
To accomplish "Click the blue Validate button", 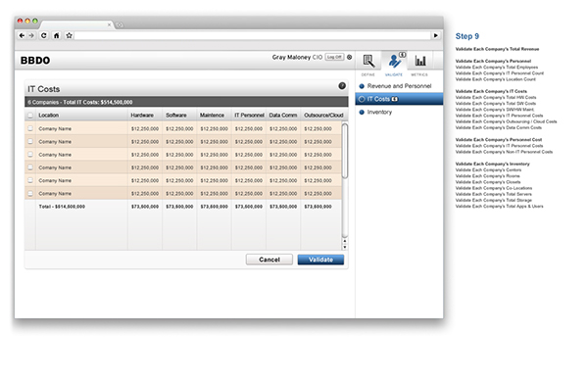I will tap(320, 260).
